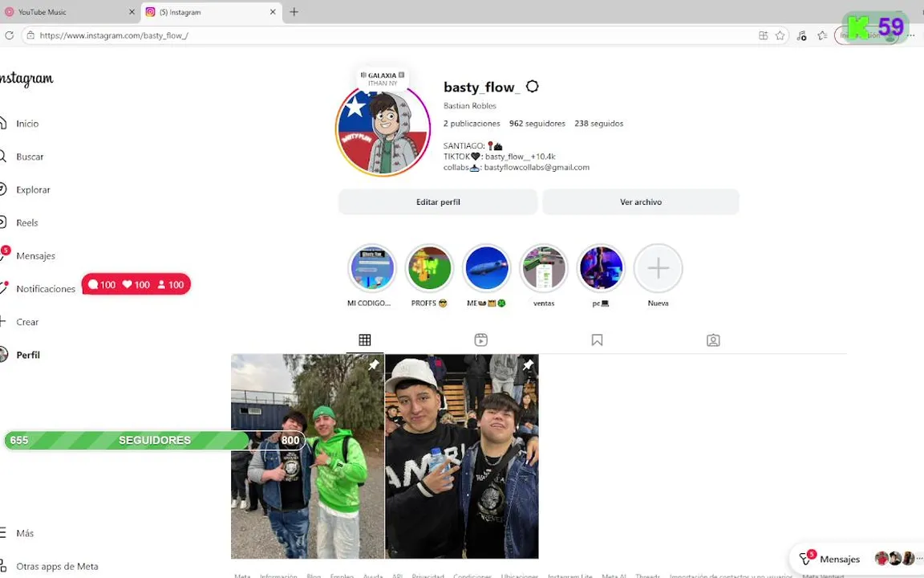
Task: Open the ventas story highlight
Action: [x=543, y=268]
